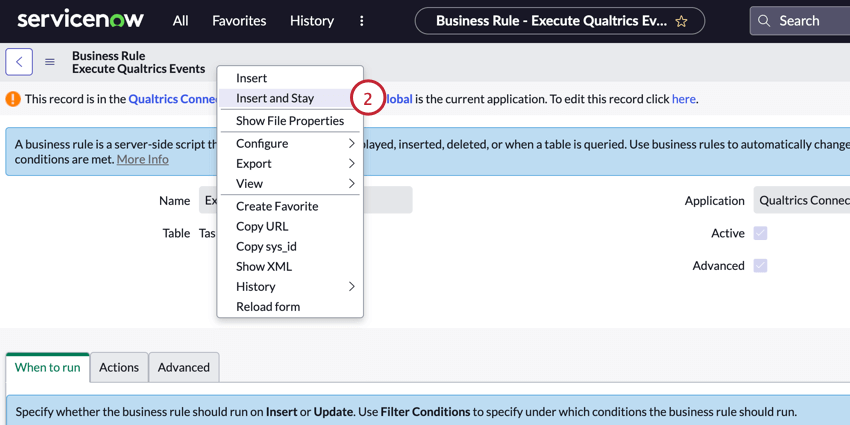850x425 pixels.
Task: Toggle the Active checkbox
Action: [x=760, y=233]
